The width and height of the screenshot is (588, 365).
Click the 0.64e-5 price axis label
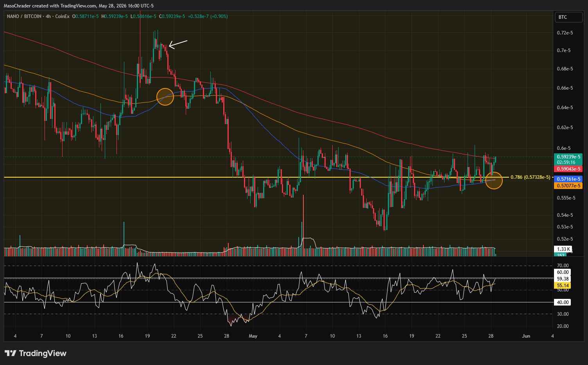pos(565,108)
